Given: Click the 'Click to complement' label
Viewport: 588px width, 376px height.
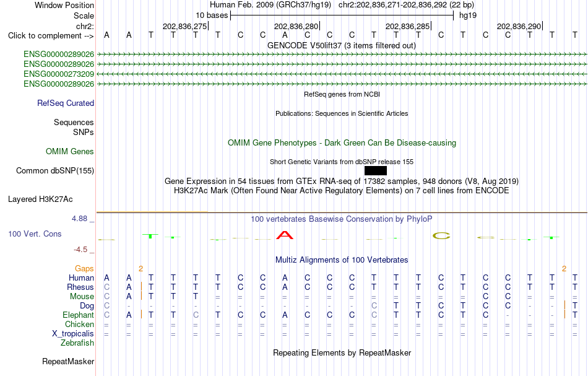Looking at the screenshot, I should pos(51,36).
